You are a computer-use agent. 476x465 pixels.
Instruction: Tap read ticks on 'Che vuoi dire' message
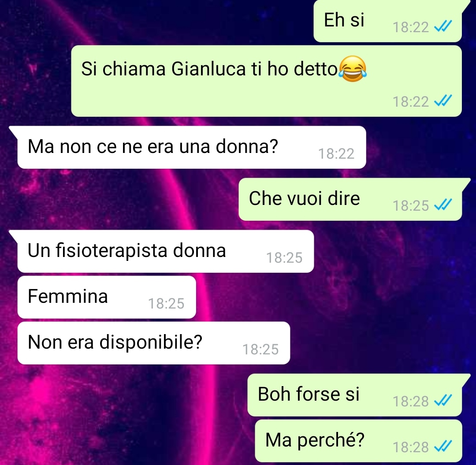point(443,205)
